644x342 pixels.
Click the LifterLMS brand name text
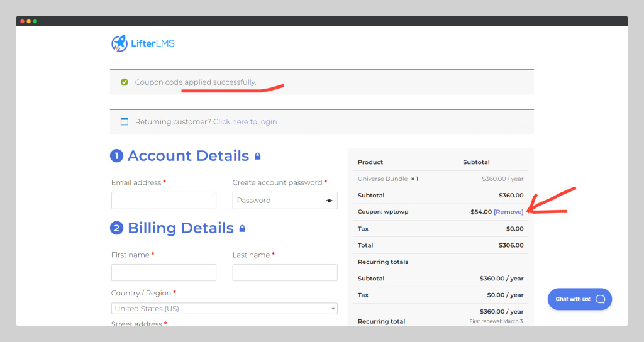pyautogui.click(x=153, y=43)
